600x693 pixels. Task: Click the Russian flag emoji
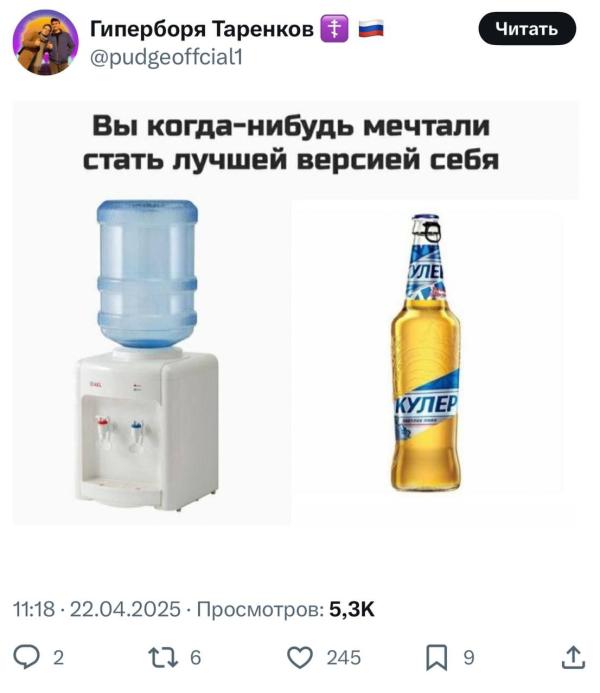371,29
